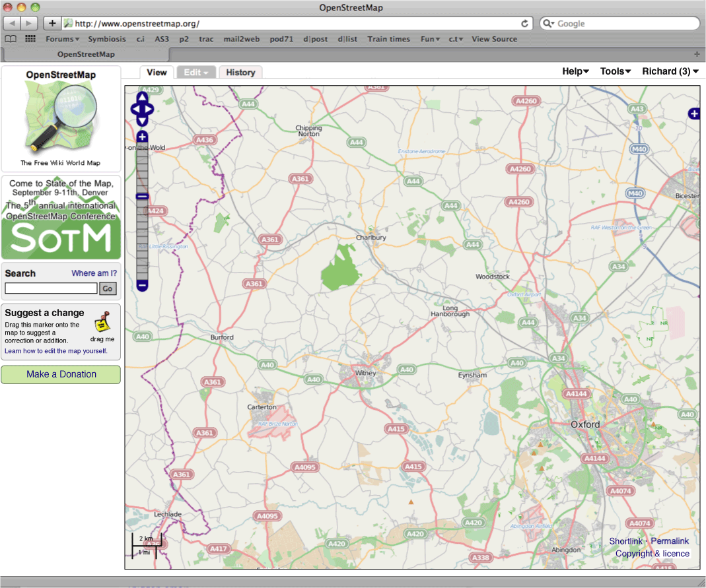Click the Witney label on the map
The image size is (706, 588).
click(365, 373)
